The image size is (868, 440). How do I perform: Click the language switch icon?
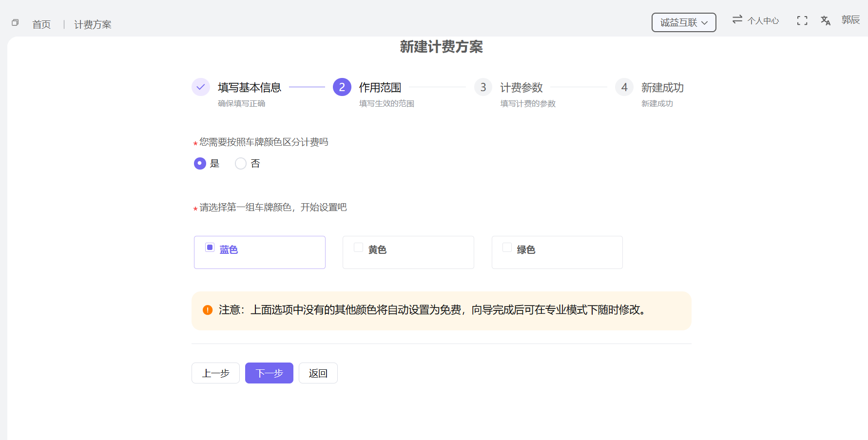826,20
